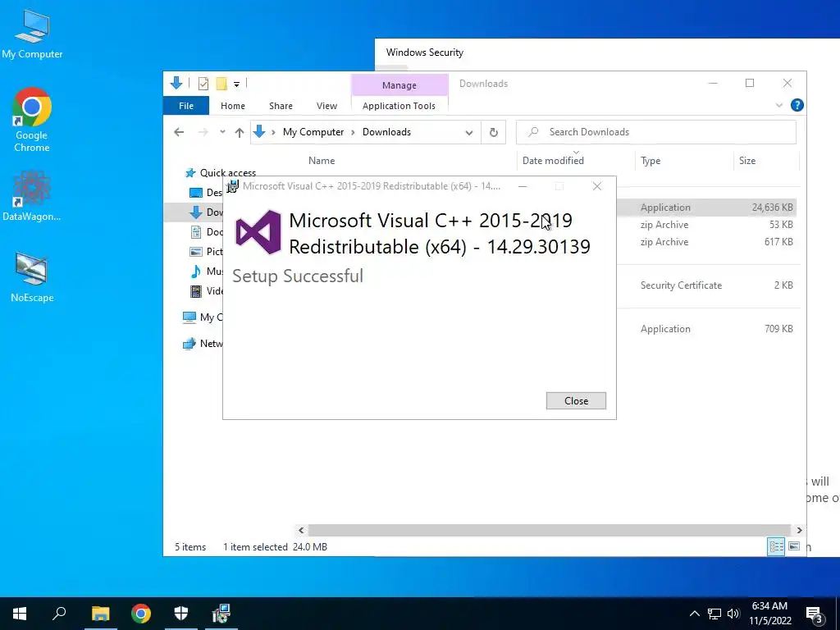
Task: Select the Security Certificate file row
Action: (x=706, y=285)
